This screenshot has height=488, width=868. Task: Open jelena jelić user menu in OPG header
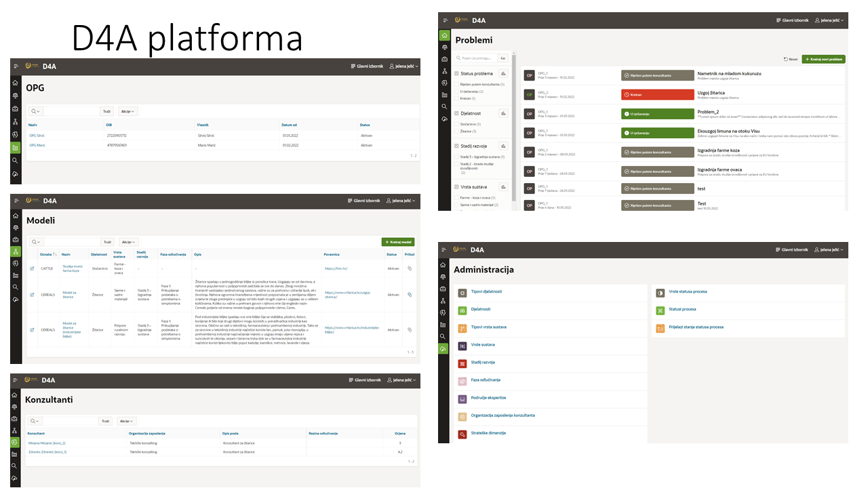(403, 66)
